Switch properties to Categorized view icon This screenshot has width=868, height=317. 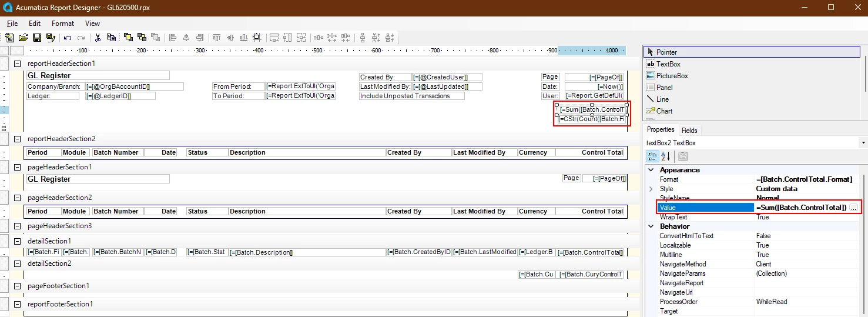[652, 156]
